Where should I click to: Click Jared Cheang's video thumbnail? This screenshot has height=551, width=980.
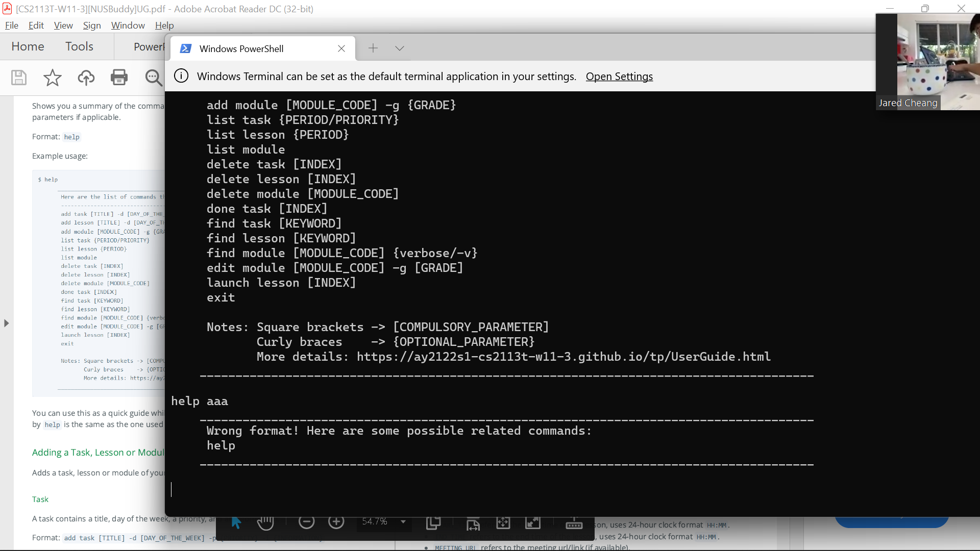pyautogui.click(x=929, y=61)
